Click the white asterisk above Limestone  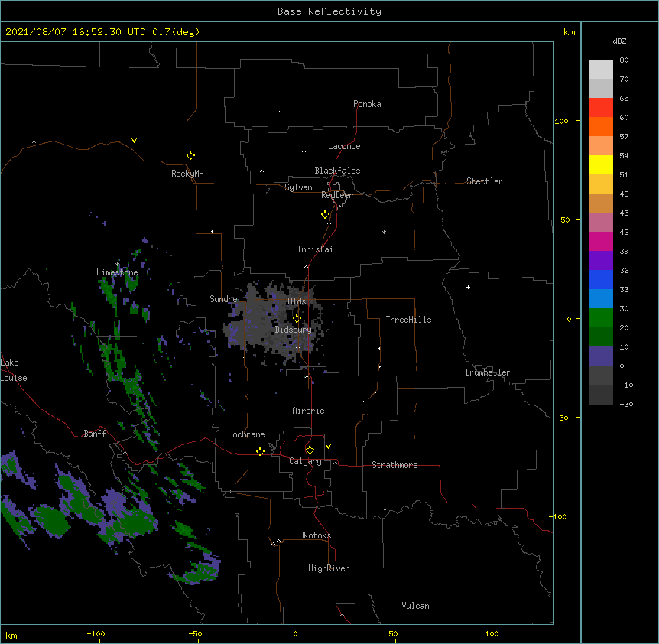click(118, 265)
